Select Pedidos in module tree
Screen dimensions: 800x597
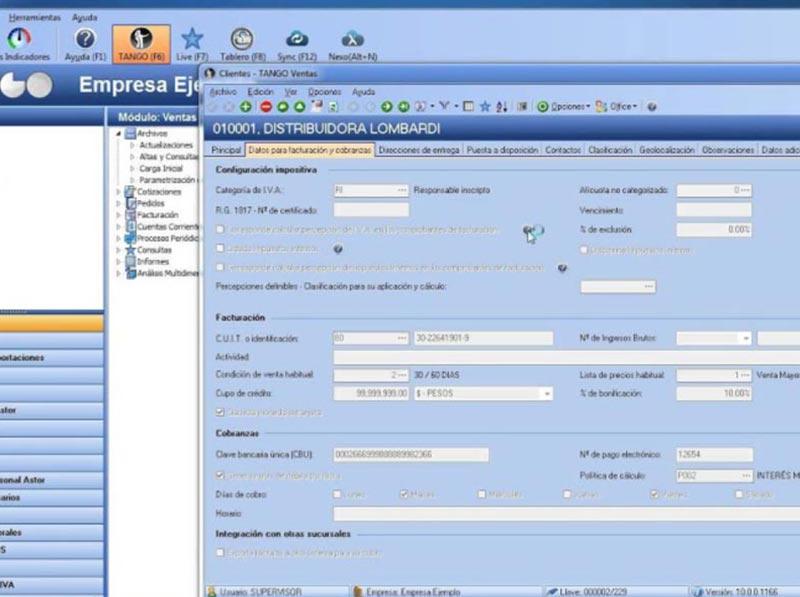pos(151,204)
